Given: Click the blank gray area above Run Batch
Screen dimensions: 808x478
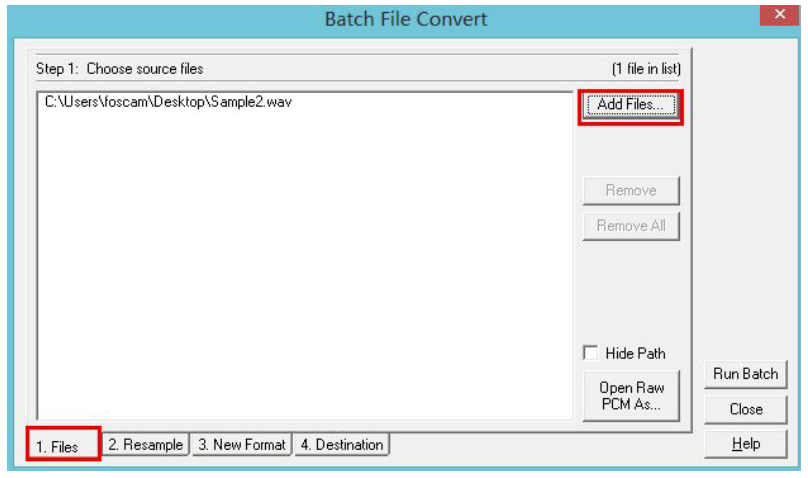Looking at the screenshot, I should pyautogui.click(x=745, y=200).
